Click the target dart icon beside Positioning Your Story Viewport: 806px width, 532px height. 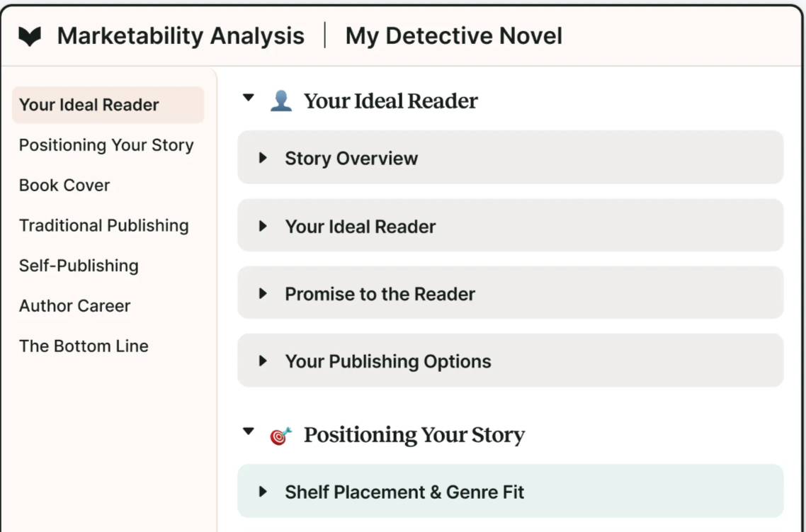tap(280, 436)
